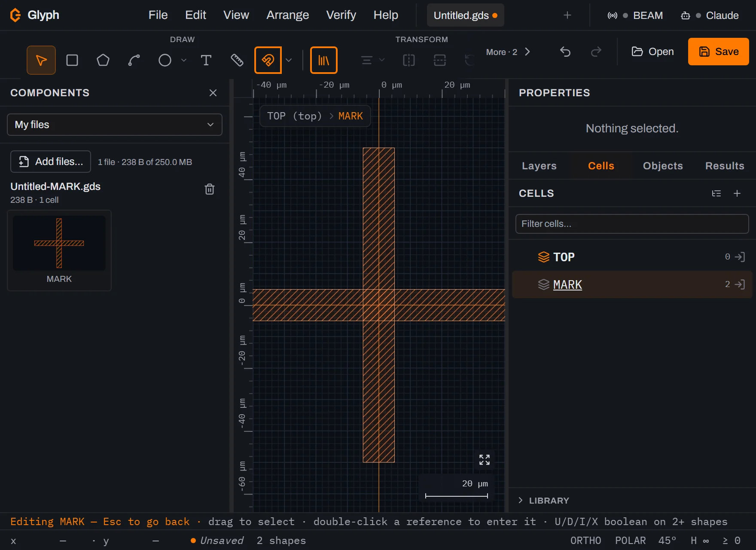Click the Open file button

pyautogui.click(x=652, y=52)
